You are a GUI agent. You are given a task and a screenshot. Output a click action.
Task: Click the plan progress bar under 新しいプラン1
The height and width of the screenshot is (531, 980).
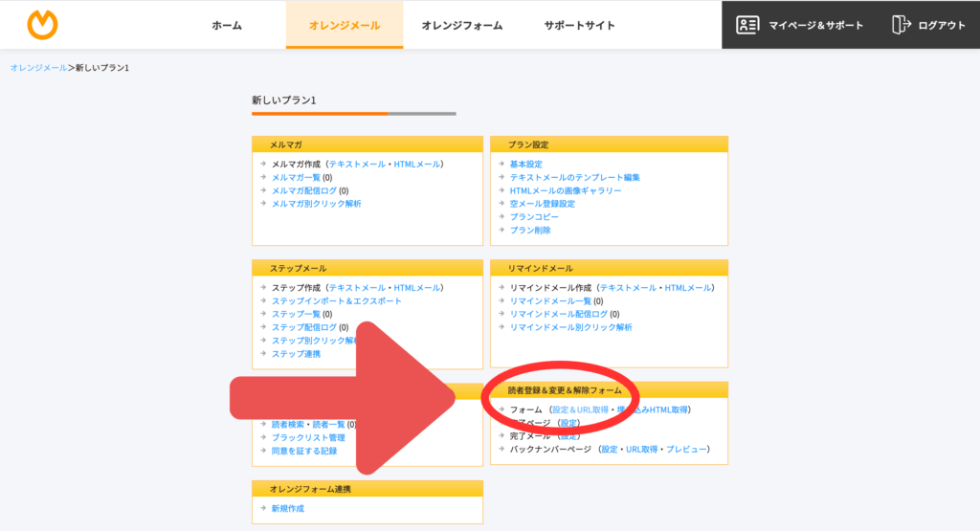click(353, 114)
